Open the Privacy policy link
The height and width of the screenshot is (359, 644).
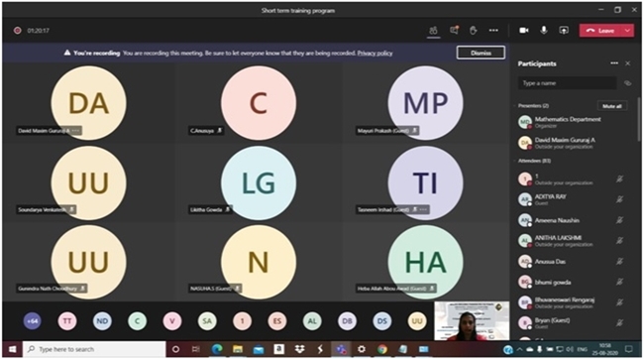point(375,53)
